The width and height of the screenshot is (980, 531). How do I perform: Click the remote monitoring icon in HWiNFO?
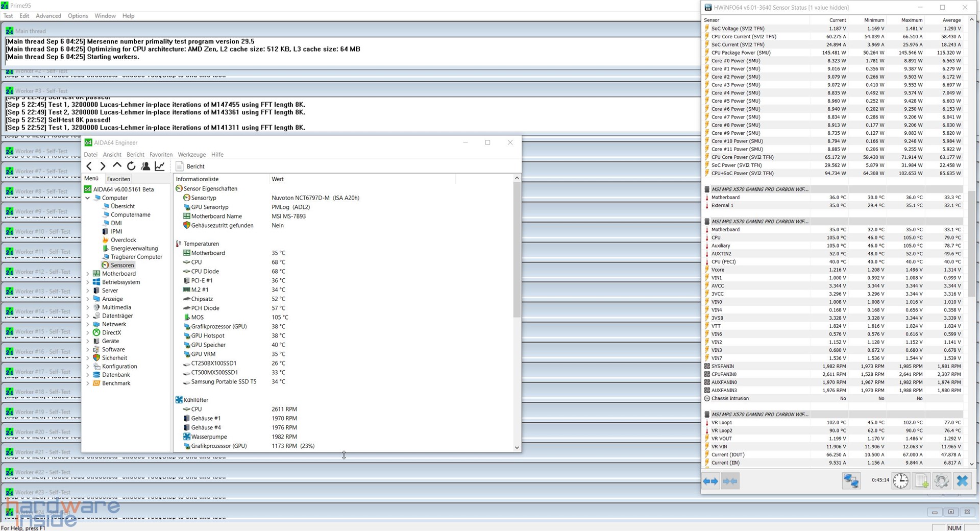pos(851,480)
